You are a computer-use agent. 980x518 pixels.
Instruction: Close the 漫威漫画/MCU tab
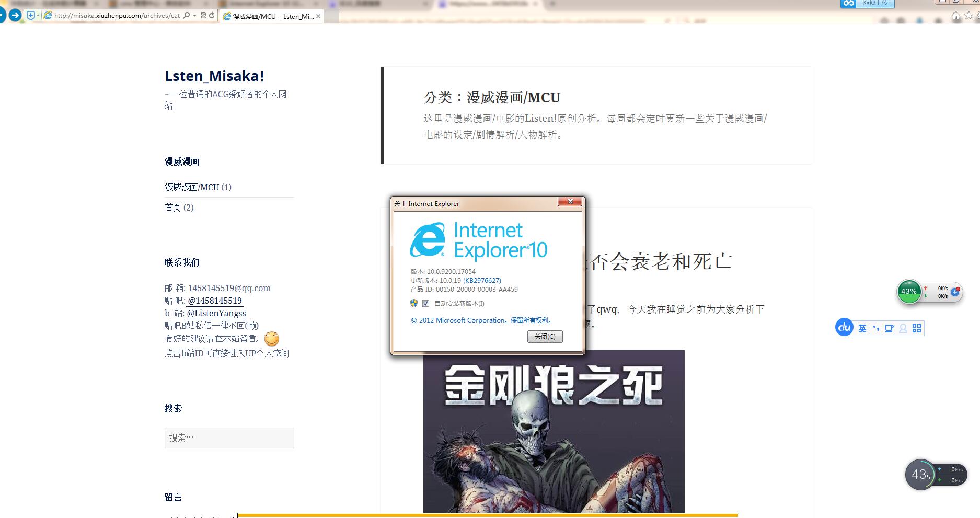click(x=318, y=16)
